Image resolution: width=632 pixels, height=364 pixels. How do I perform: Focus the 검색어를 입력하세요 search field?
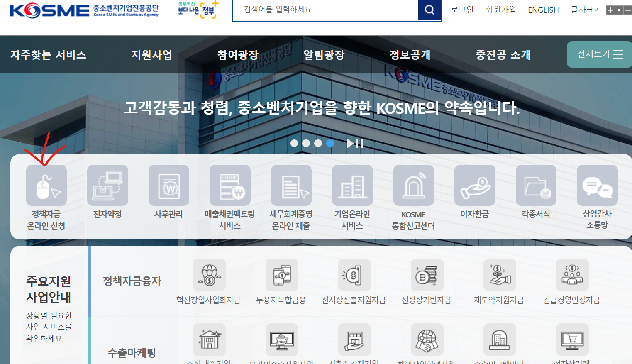(326, 10)
